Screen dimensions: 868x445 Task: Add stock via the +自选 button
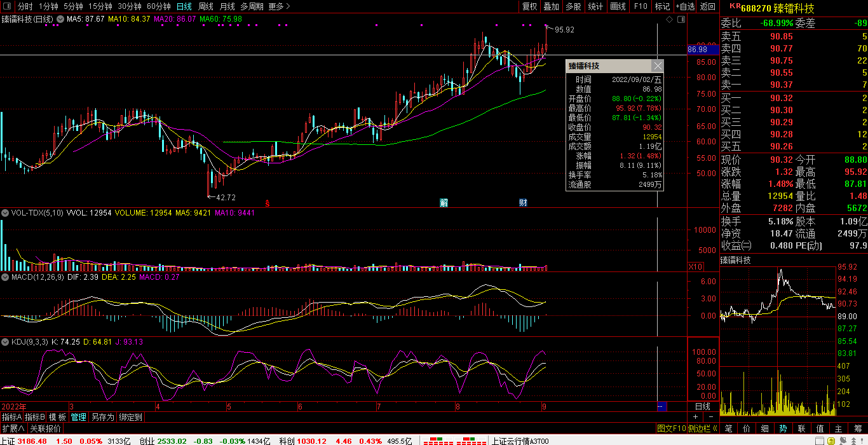tap(685, 6)
